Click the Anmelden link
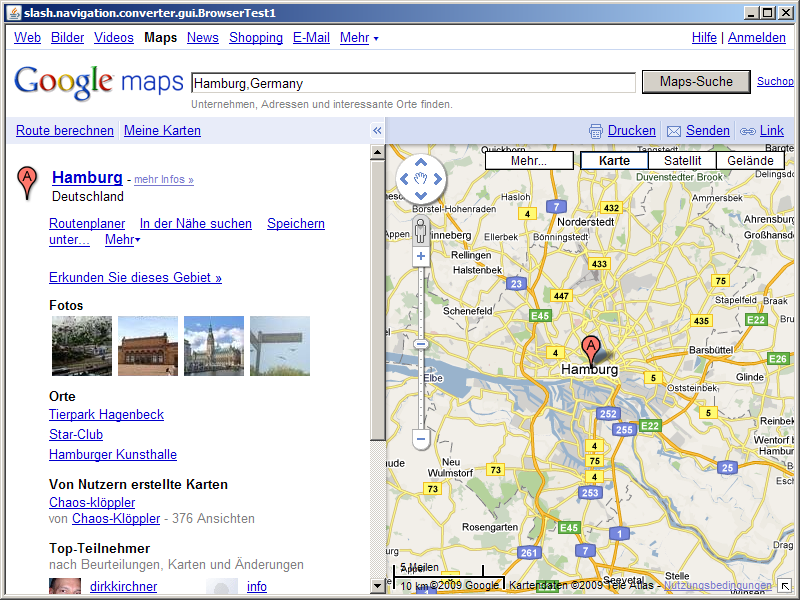Viewport: 800px width, 600px height. tap(757, 38)
